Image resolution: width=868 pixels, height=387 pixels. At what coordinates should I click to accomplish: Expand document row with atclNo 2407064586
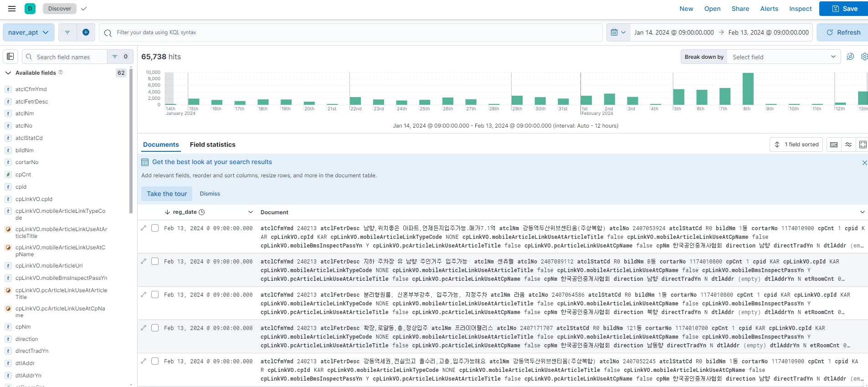pyautogui.click(x=144, y=294)
